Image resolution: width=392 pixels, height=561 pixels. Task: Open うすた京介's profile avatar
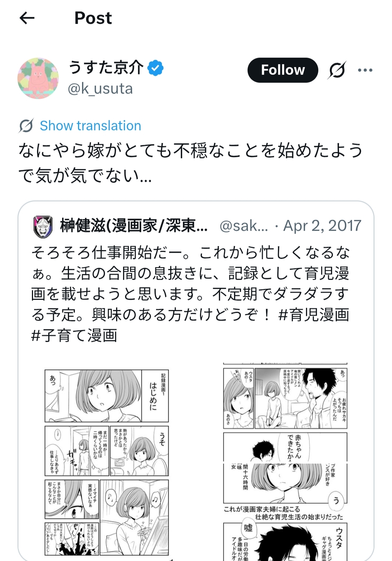coord(38,78)
